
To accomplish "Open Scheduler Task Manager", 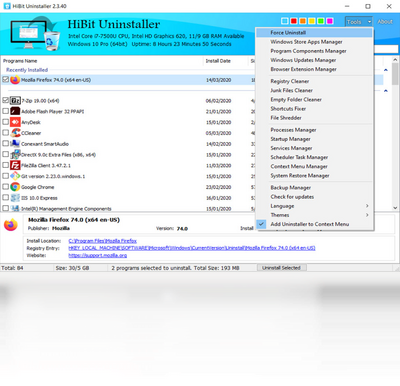I will pos(314,157).
